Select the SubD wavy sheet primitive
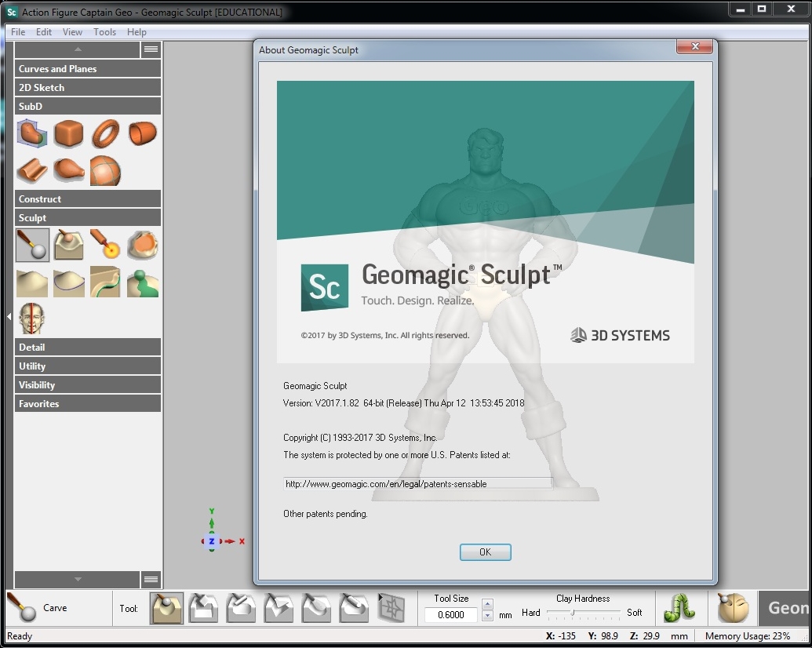Viewport: 812px width, 648px height. [x=32, y=171]
